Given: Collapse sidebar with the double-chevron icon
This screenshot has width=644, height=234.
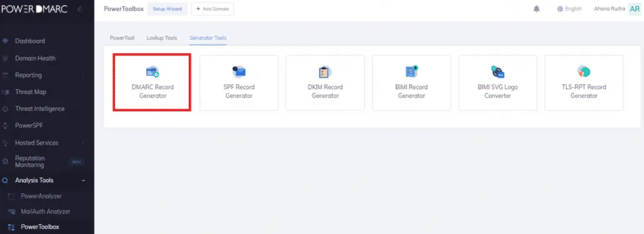Looking at the screenshot, I should tap(80, 9).
